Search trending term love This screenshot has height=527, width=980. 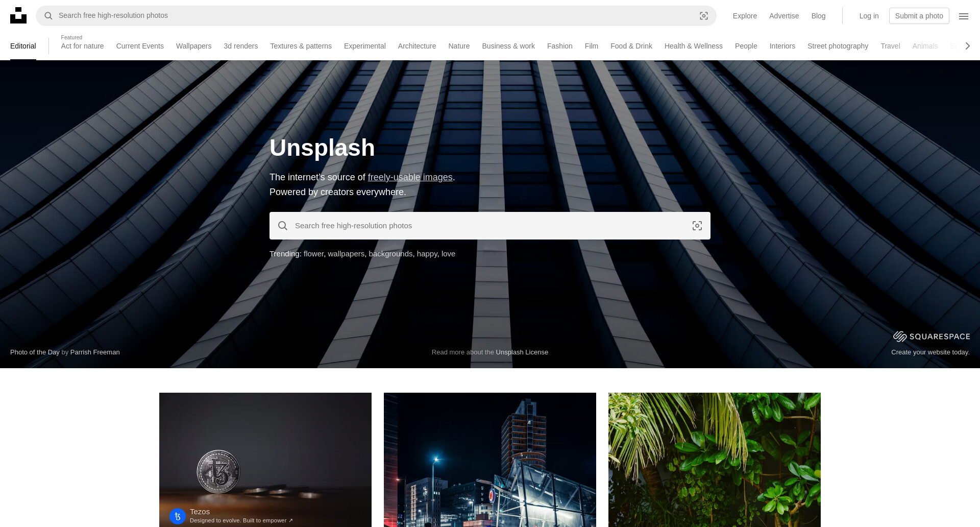448,254
